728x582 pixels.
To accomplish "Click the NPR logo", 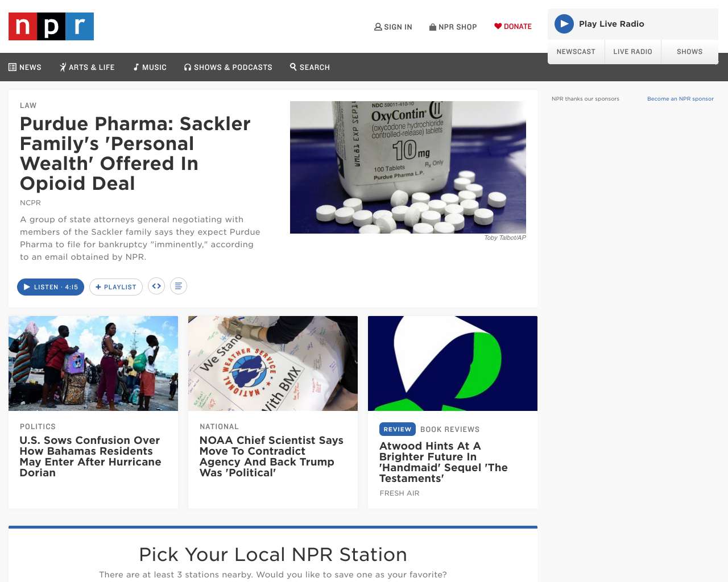I will (51, 26).
